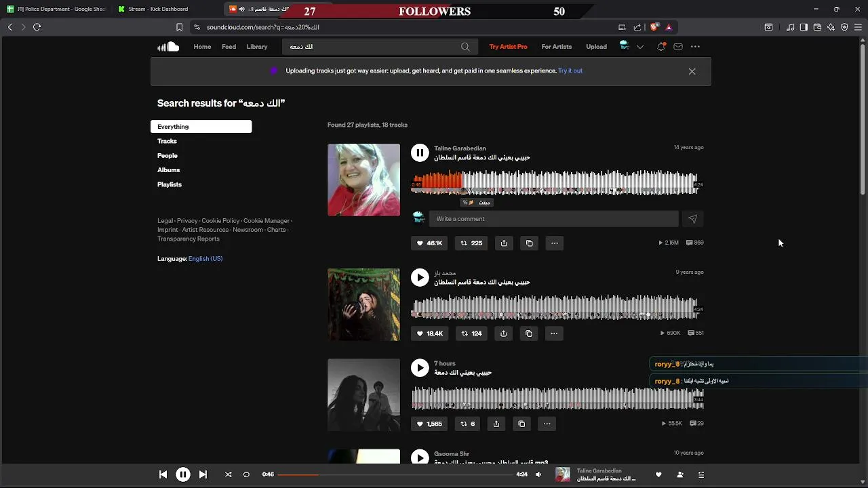Open the browser media control music note icon
Screen dimensions: 868x488
(790, 27)
